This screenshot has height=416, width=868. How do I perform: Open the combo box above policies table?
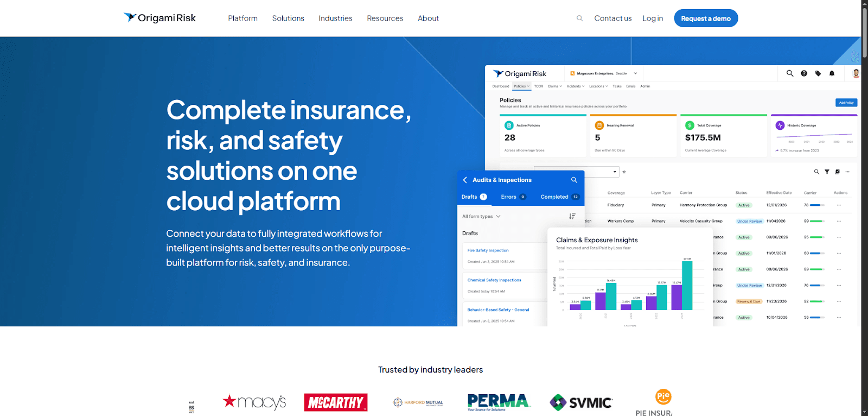coord(577,172)
